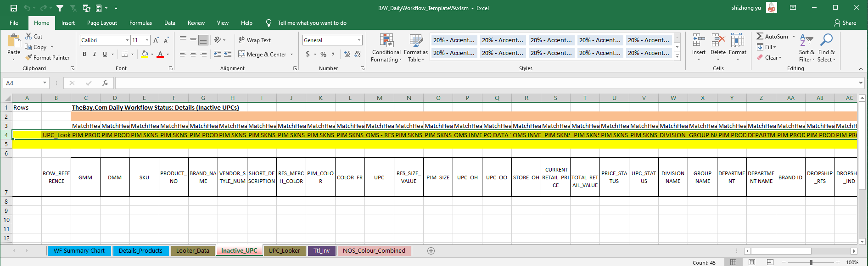
Task: Click Decrease Decimal icon
Action: pos(357,54)
